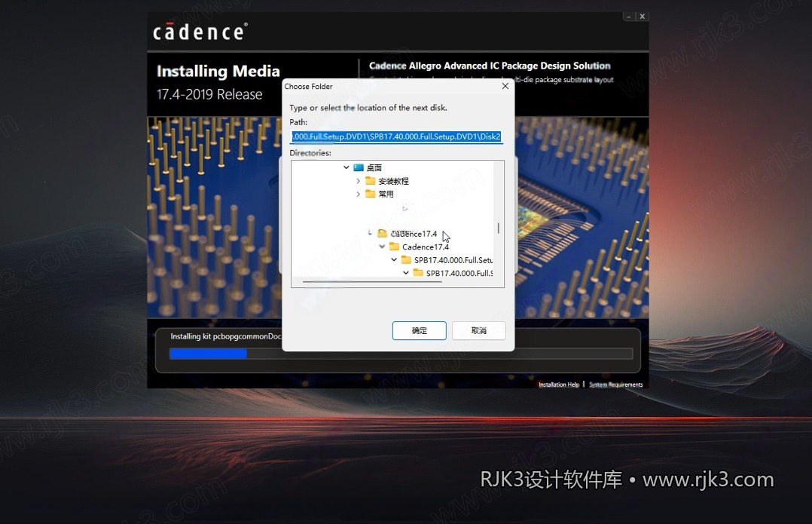Close the Choose Folder dialog
This screenshot has height=524, width=812.
(505, 86)
